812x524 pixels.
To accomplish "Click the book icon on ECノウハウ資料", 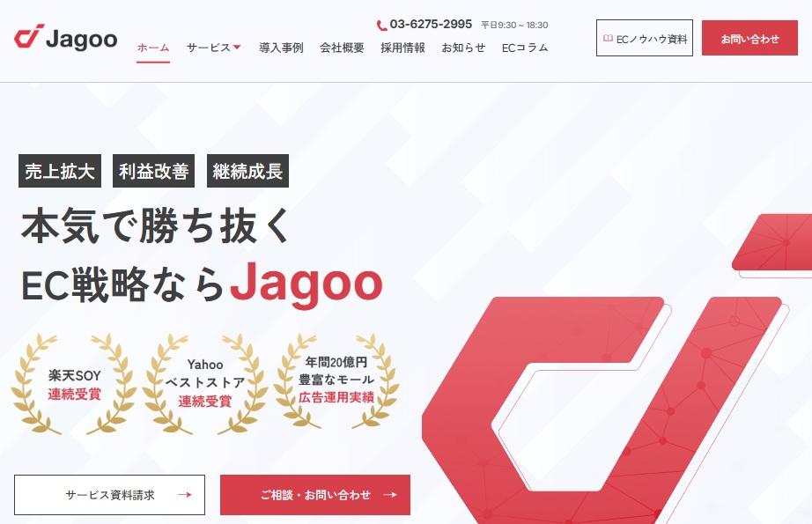I will (x=608, y=39).
